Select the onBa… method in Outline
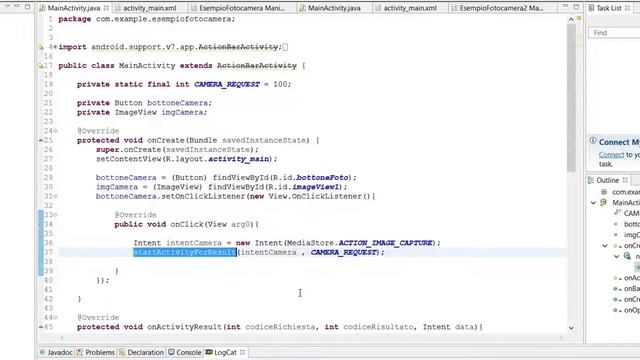640x360 pixels. (x=632, y=289)
